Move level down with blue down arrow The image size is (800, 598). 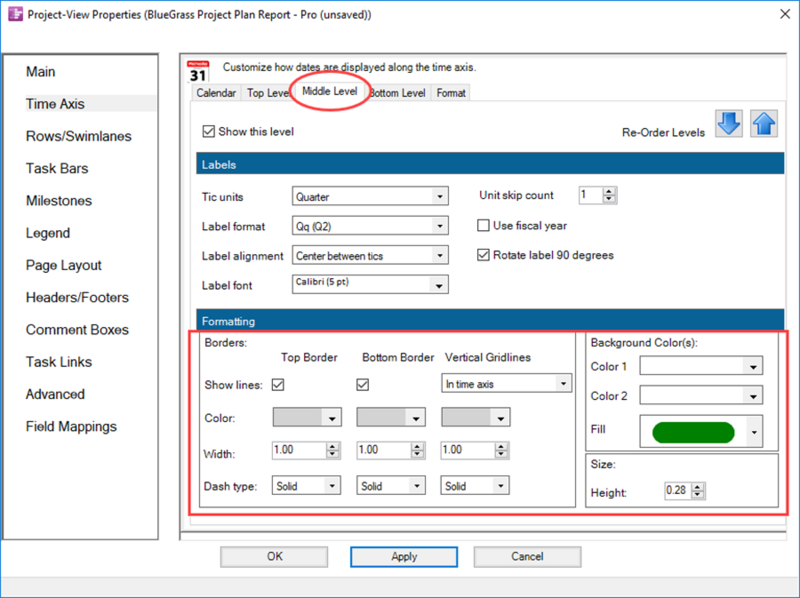729,123
